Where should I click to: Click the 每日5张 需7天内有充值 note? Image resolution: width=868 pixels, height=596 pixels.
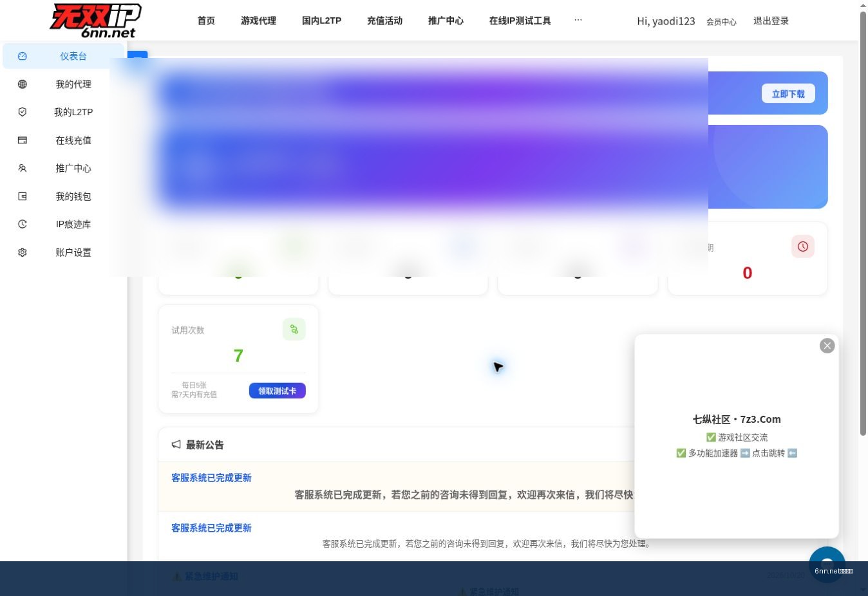194,390
